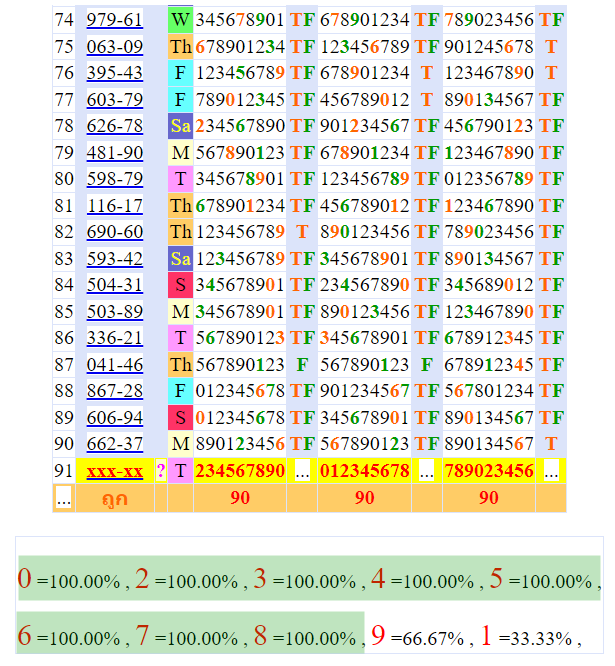The height and width of the screenshot is (666, 615).
Task: Select the green W day cell in row 74
Action: pyautogui.click(x=181, y=20)
